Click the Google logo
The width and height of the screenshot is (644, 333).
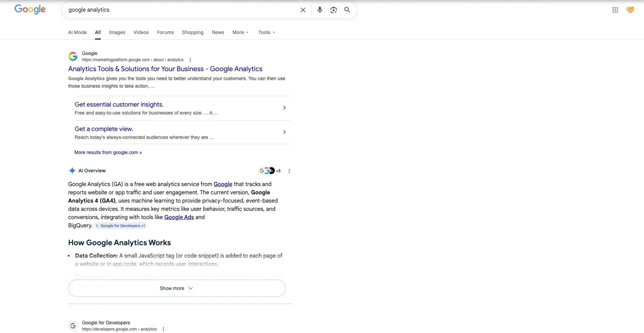pos(30,9)
